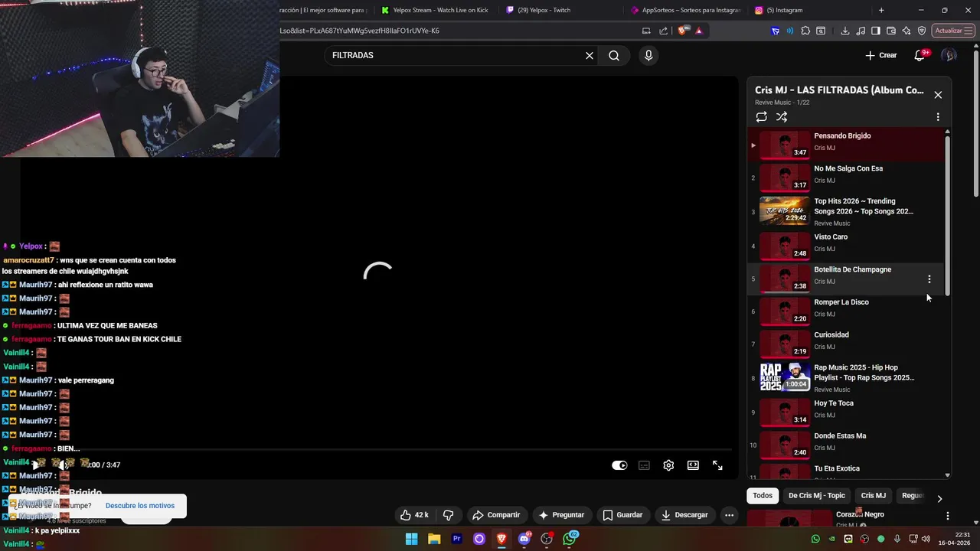The height and width of the screenshot is (551, 980).
Task: Like the video with 42 k
Action: pos(414,515)
